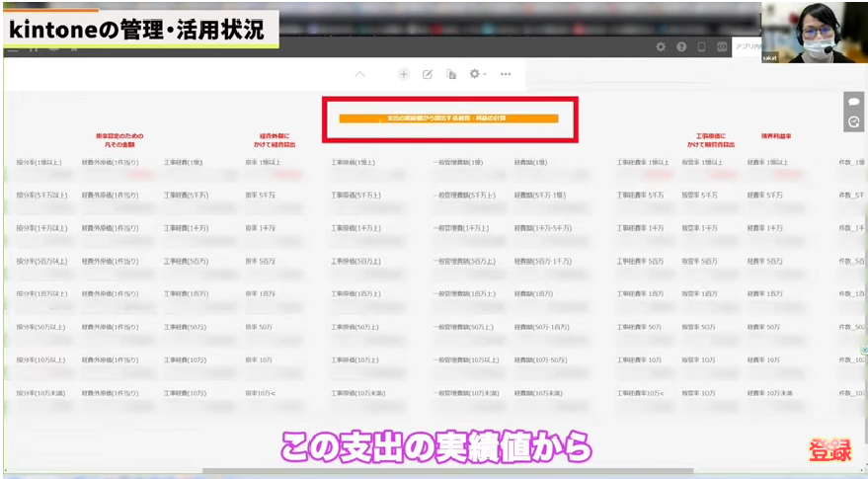The image size is (868, 479).
Task: Click the 経費率 10万未満 label
Action: click(x=769, y=393)
